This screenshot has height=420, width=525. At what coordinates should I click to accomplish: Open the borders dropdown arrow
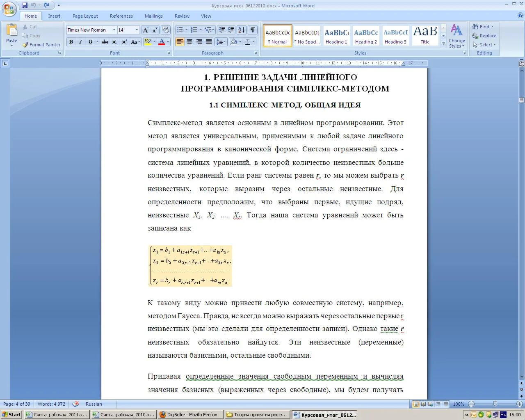253,42
